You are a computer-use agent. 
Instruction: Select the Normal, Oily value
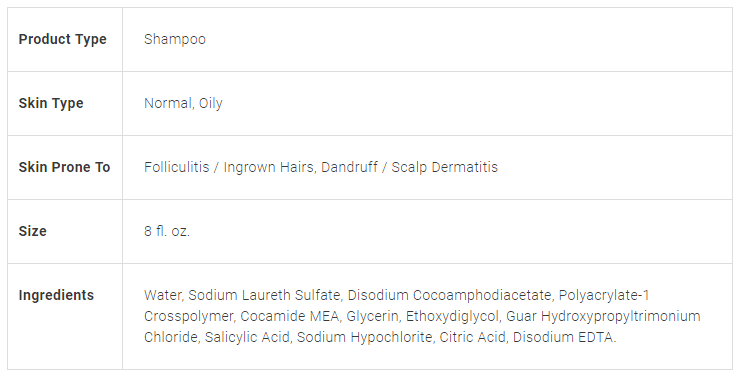(183, 103)
